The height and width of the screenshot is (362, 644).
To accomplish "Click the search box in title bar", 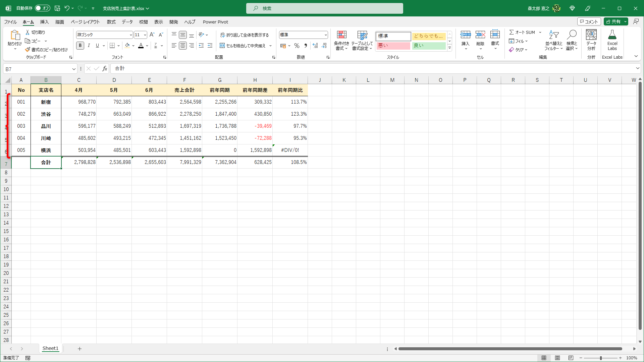I will click(x=324, y=8).
